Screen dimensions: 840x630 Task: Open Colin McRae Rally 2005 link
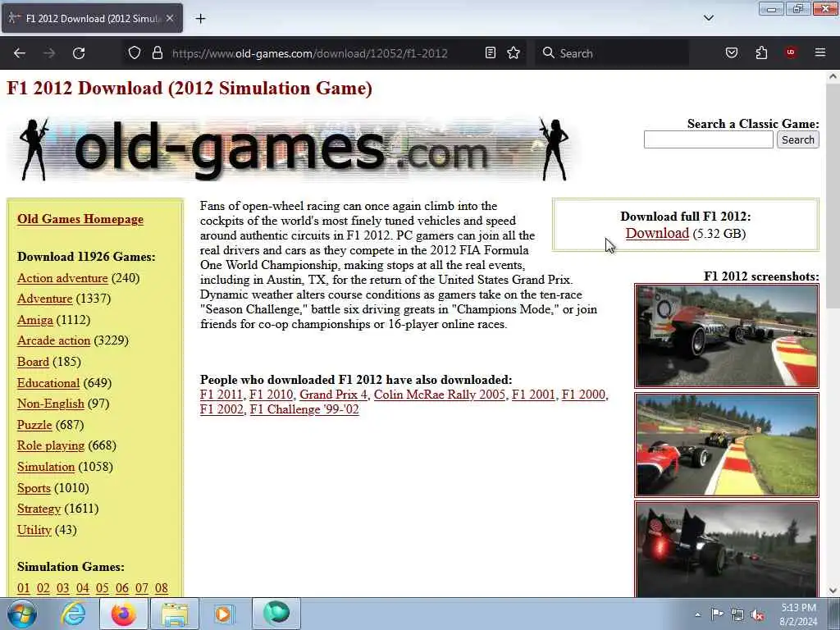point(440,395)
